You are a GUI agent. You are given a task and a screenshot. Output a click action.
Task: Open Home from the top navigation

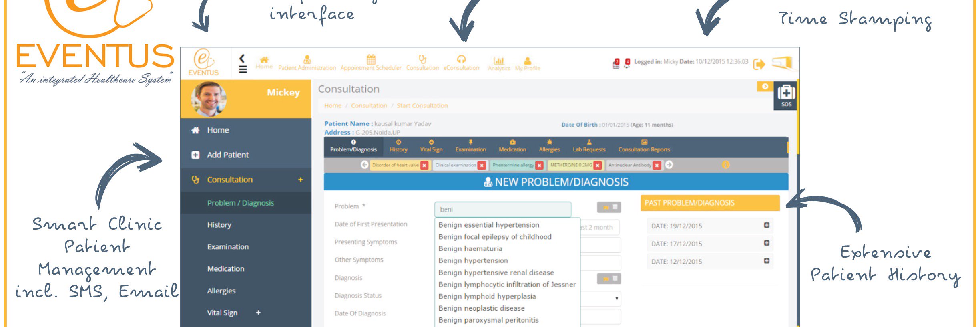[x=264, y=63]
